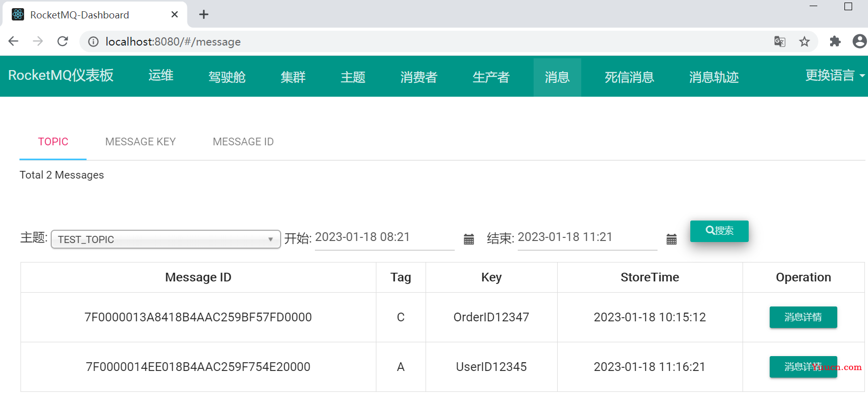Select message ID 7F0000014EE018B4AAC259F754E20000
Image resolution: width=868 pixels, height=395 pixels.
[198, 367]
